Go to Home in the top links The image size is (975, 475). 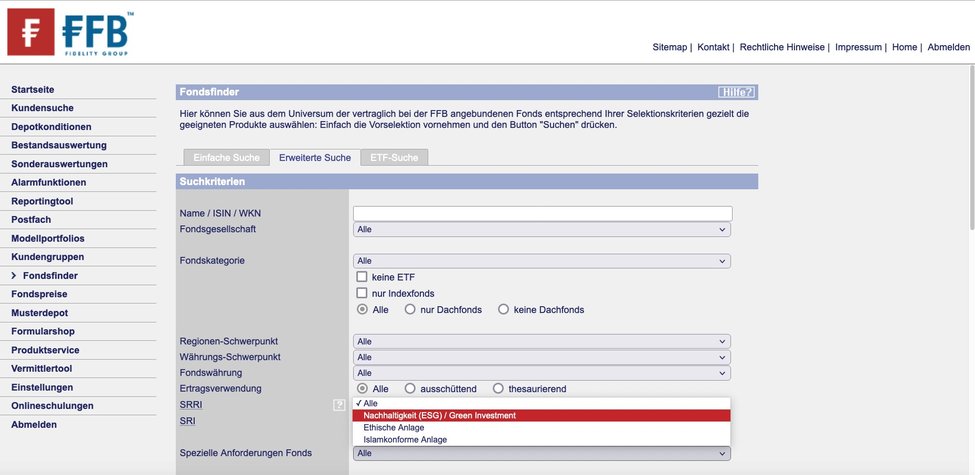[x=904, y=47]
